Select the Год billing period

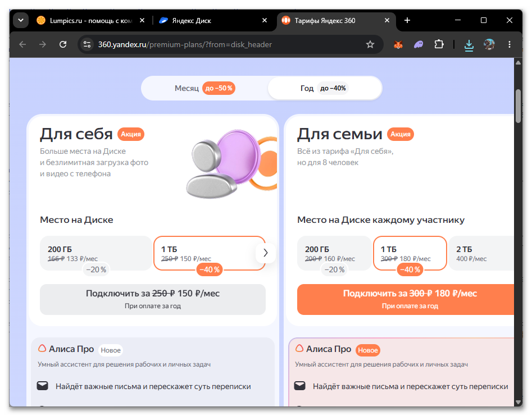pos(324,88)
